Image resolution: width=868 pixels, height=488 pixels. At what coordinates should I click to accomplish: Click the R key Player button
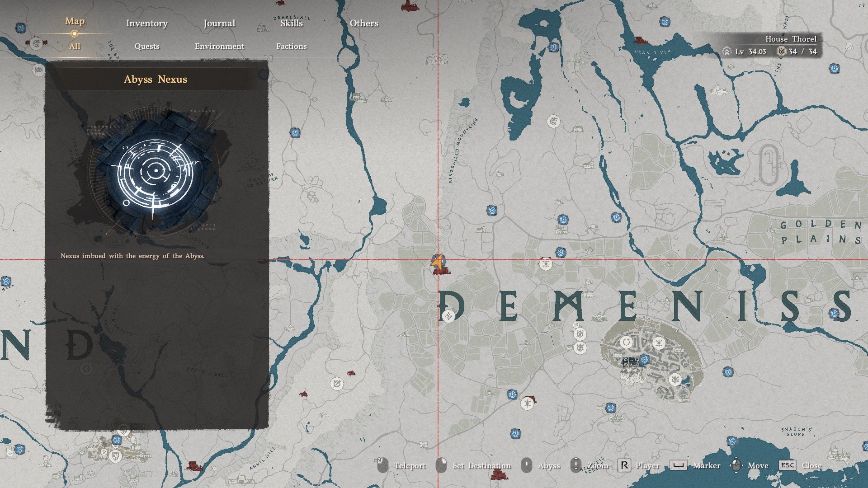point(638,465)
